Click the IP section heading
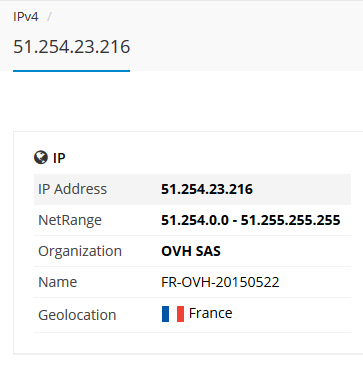Screen dimensions: 363x368 (x=59, y=158)
